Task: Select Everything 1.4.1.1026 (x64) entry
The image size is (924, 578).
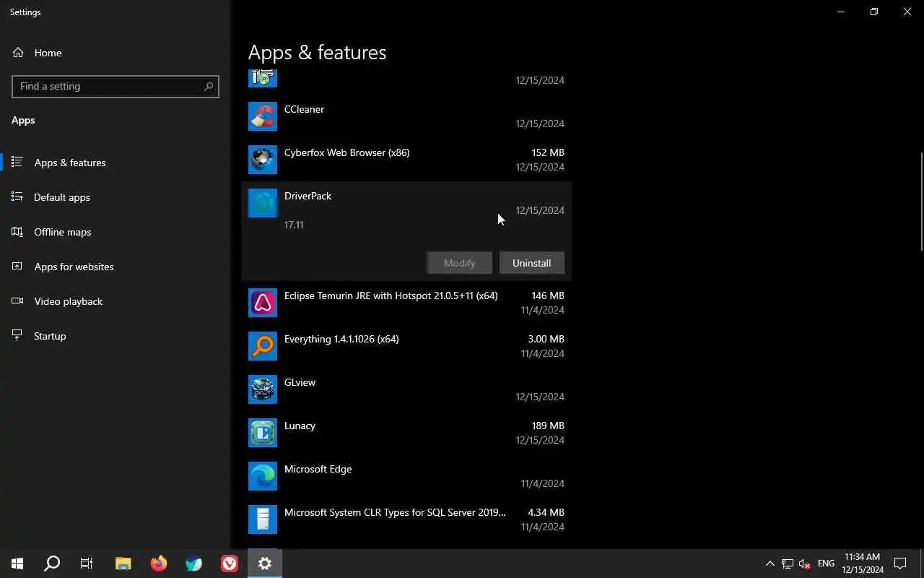Action: [341, 339]
